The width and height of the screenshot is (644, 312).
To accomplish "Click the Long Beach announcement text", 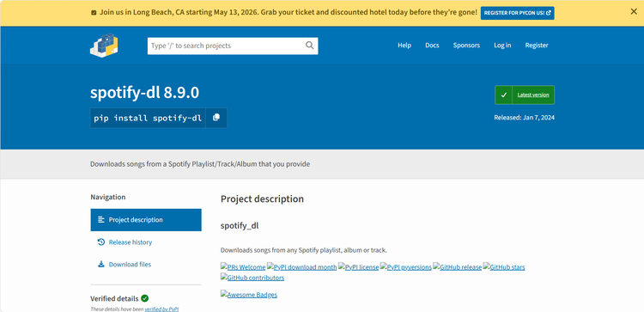I will click(x=289, y=12).
